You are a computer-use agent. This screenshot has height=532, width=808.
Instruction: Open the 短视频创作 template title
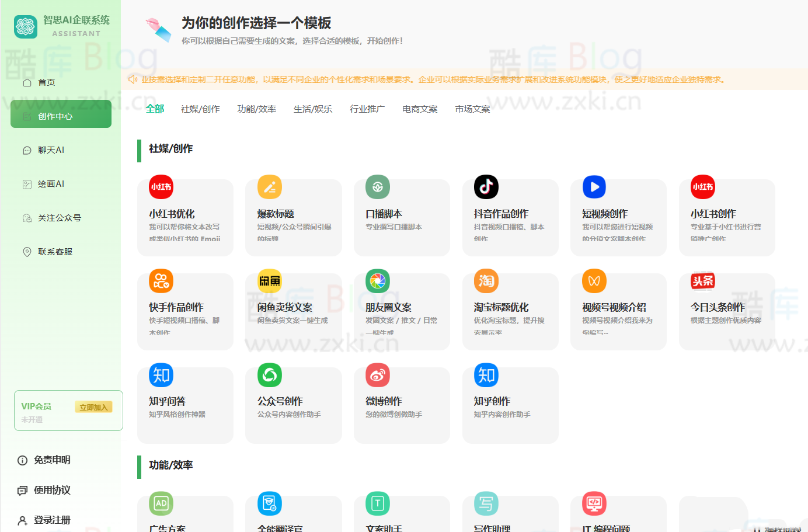tap(605, 214)
